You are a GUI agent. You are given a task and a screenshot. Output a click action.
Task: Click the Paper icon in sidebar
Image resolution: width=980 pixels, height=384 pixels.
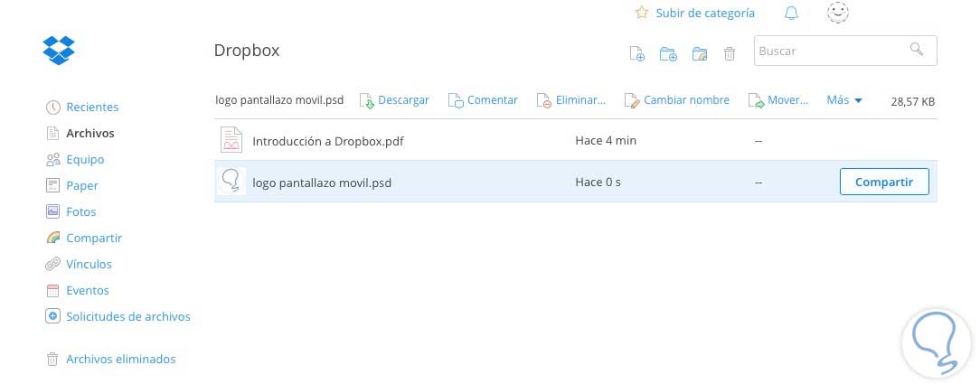[53, 186]
